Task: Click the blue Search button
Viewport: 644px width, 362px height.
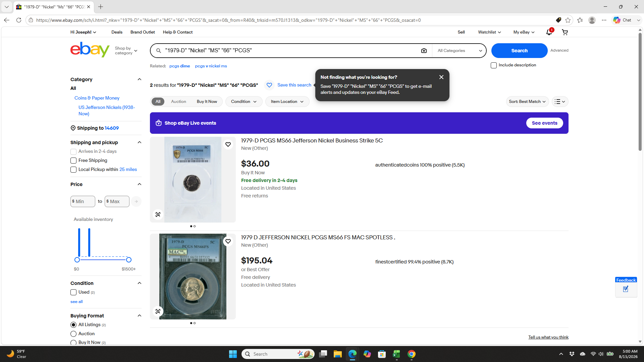Action: point(519,51)
